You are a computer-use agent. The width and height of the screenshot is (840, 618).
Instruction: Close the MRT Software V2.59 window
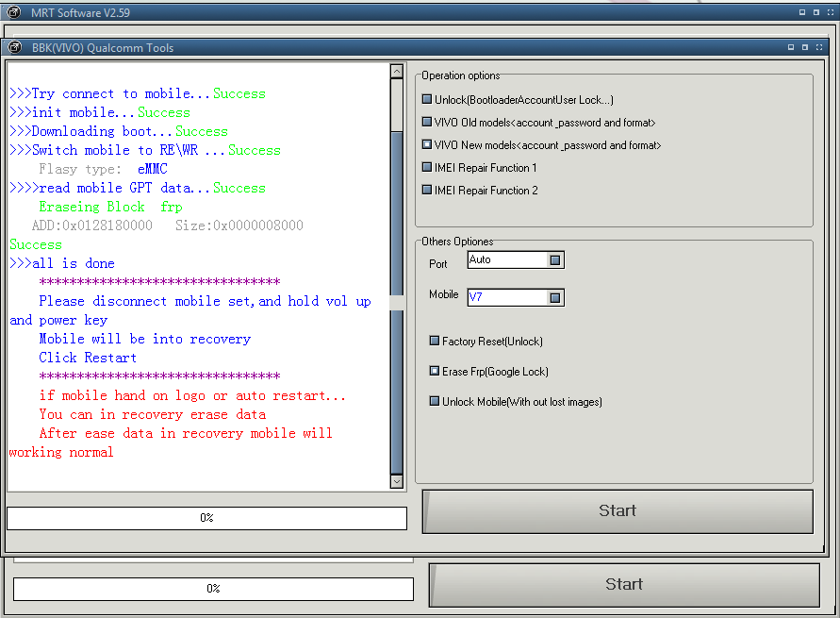click(831, 11)
